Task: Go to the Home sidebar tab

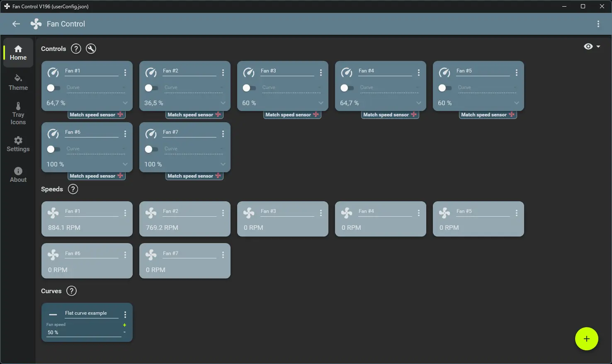Action: [18, 53]
